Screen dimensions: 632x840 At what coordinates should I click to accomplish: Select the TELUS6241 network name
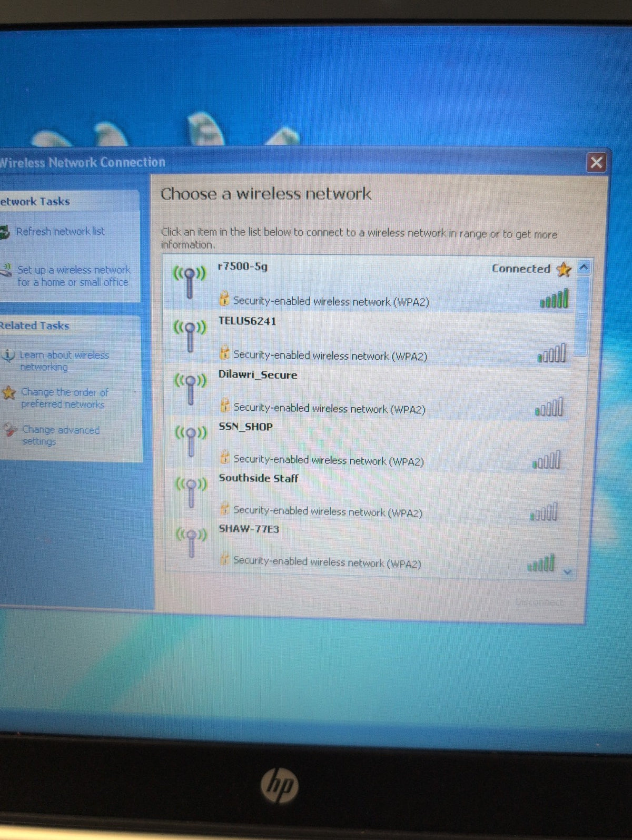(247, 321)
